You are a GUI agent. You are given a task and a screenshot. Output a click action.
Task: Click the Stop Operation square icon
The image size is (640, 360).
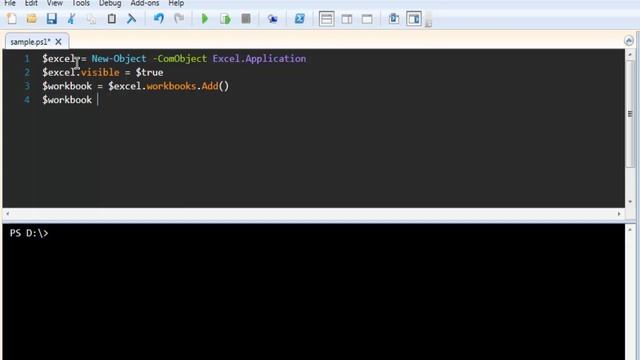pyautogui.click(x=246, y=18)
